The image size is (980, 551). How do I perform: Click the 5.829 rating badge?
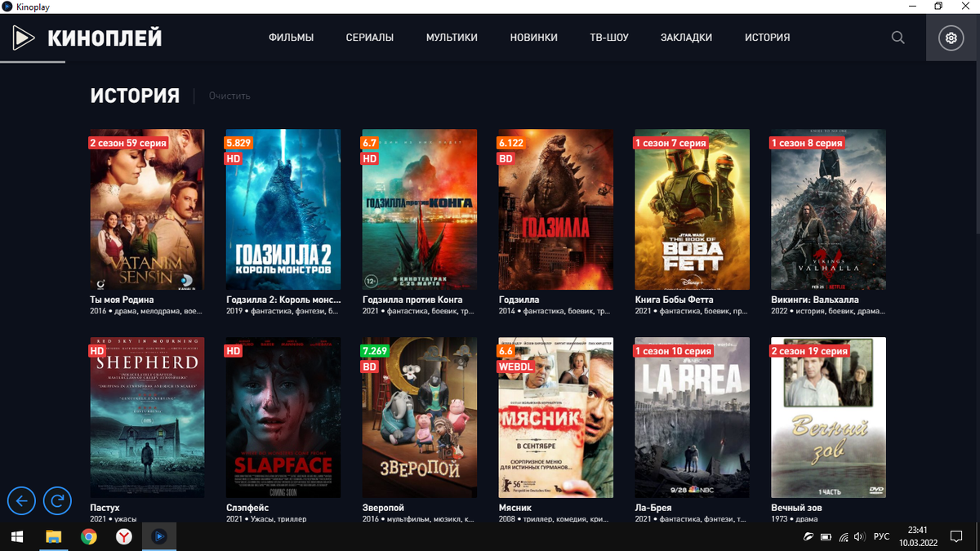pyautogui.click(x=238, y=143)
